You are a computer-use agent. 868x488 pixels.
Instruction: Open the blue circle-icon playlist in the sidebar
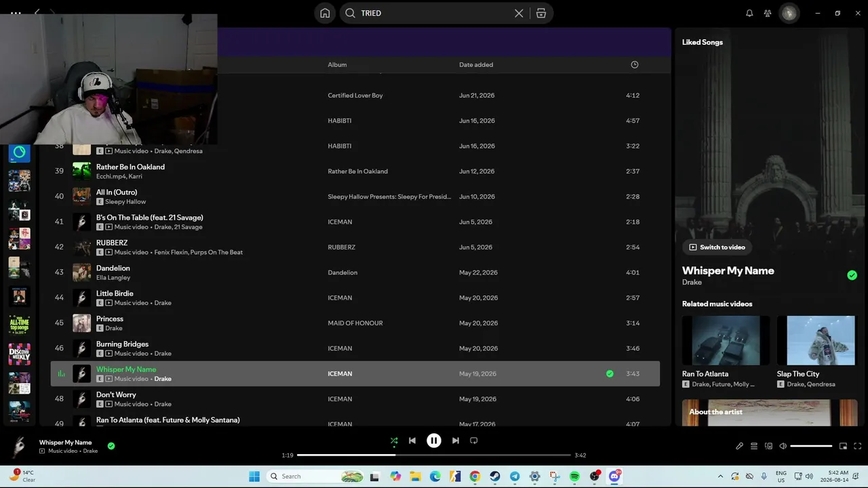coord(19,152)
